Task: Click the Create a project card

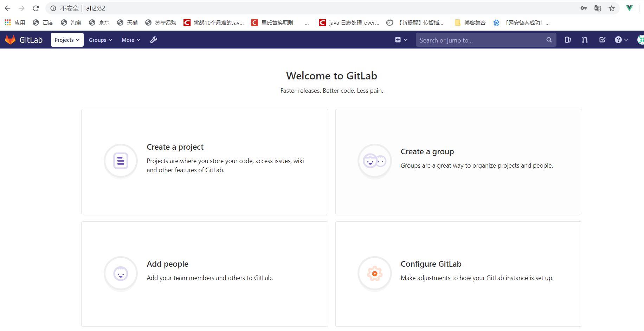Action: (205, 161)
